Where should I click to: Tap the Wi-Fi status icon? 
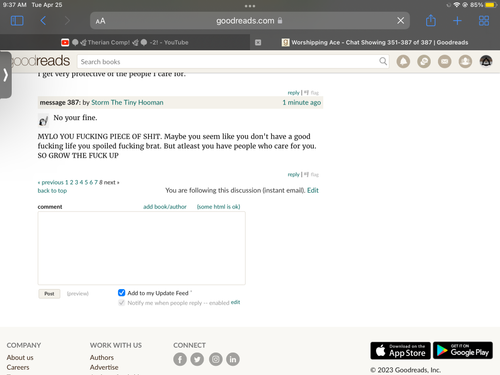click(457, 5)
